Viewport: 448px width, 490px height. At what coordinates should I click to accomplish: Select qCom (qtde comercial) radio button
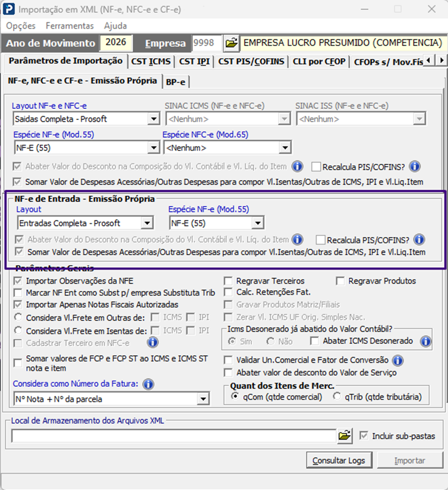(x=235, y=396)
